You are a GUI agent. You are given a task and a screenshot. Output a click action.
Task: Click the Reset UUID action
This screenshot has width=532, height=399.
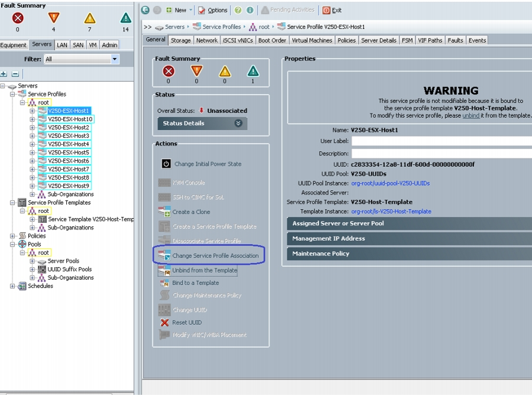[181, 322]
